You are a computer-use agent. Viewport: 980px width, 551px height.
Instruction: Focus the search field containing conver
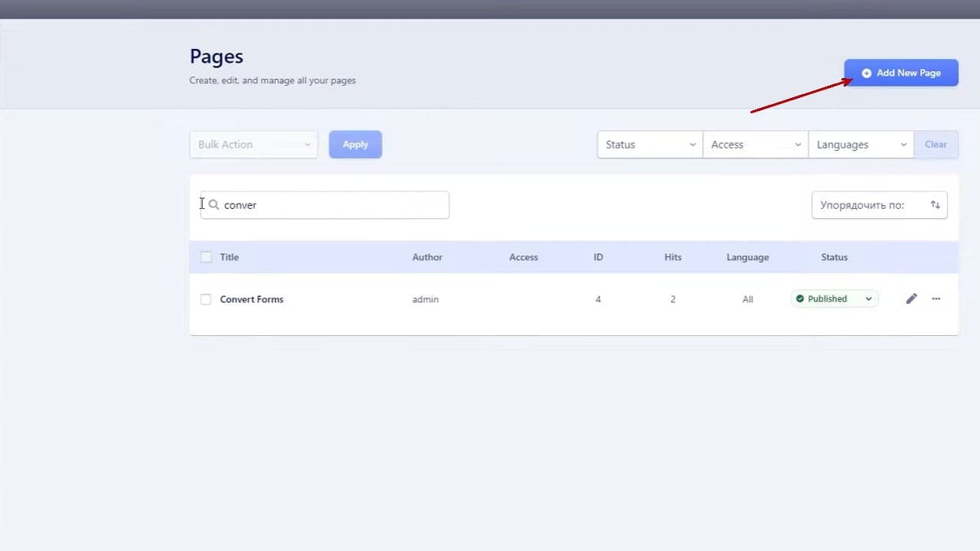coord(325,205)
